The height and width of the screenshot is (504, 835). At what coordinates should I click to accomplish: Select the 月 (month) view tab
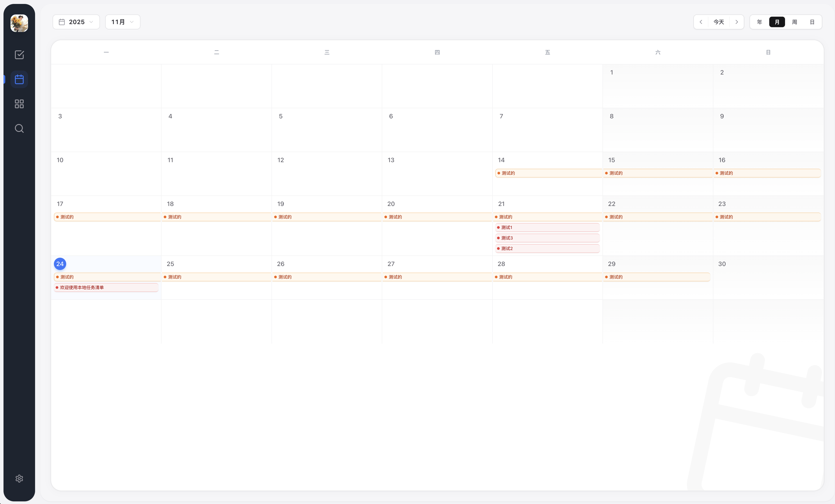[x=777, y=22]
